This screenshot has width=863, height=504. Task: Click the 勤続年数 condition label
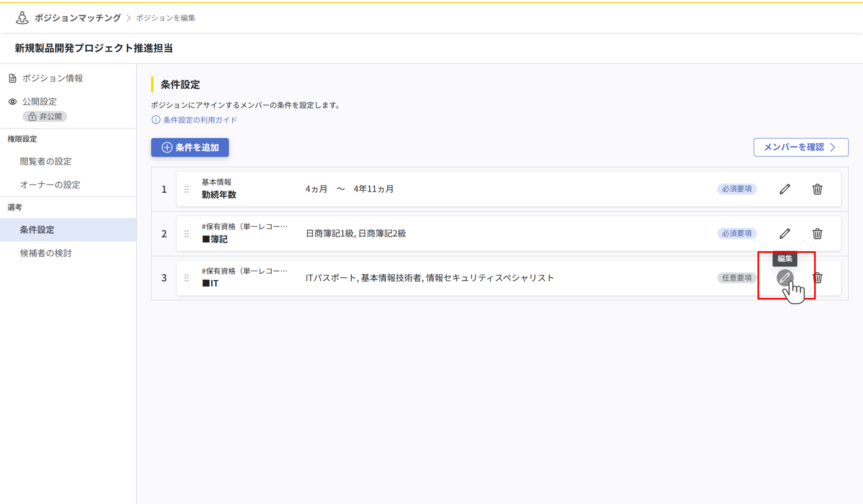pyautogui.click(x=219, y=194)
